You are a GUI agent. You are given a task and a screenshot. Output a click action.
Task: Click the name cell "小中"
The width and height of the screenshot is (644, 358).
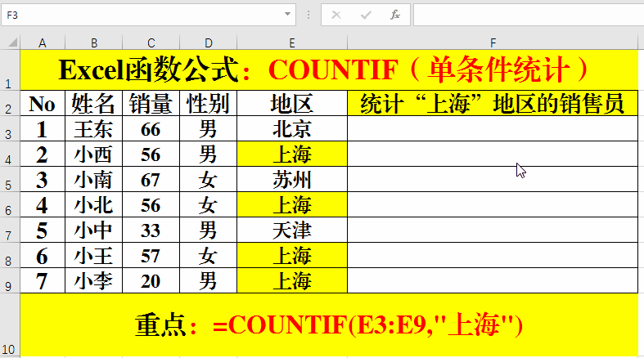click(93, 230)
